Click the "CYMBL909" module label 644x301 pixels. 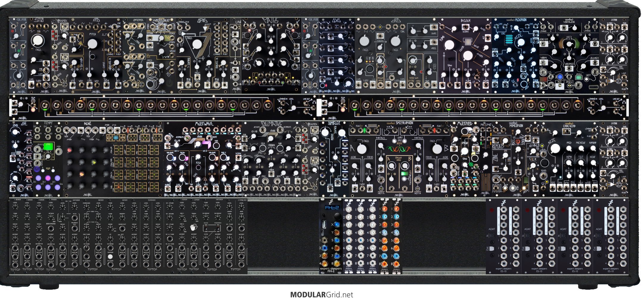(x=242, y=200)
